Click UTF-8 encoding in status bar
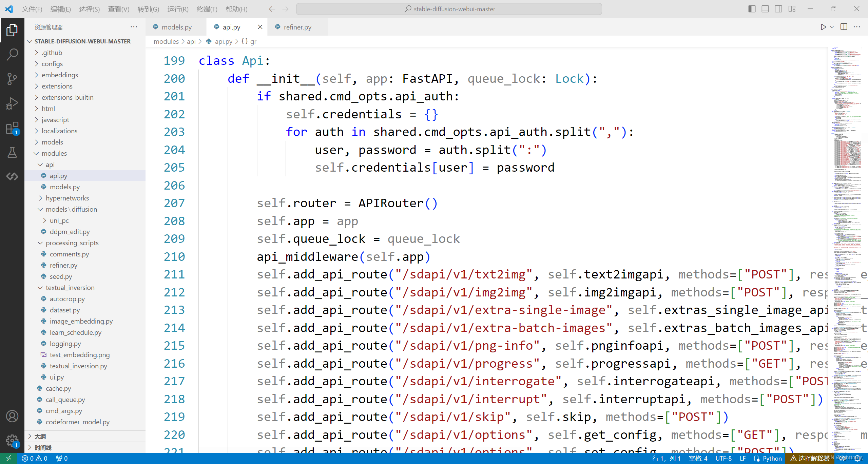This screenshot has width=868, height=464. (724, 458)
